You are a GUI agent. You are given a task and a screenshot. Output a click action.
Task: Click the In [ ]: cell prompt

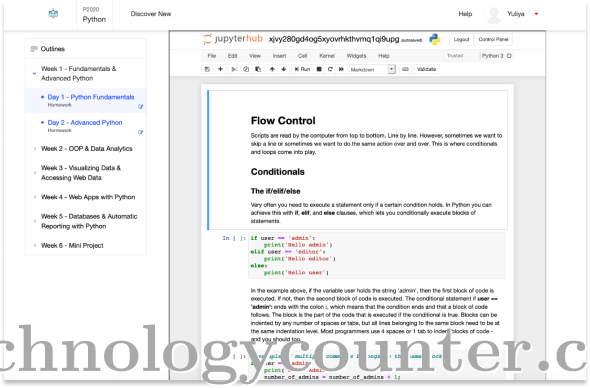click(x=234, y=238)
